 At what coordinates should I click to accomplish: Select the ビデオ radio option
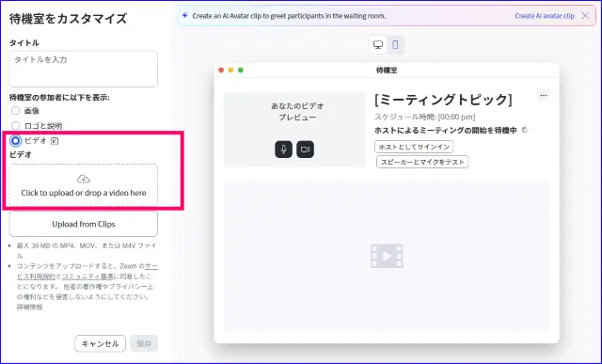point(15,141)
